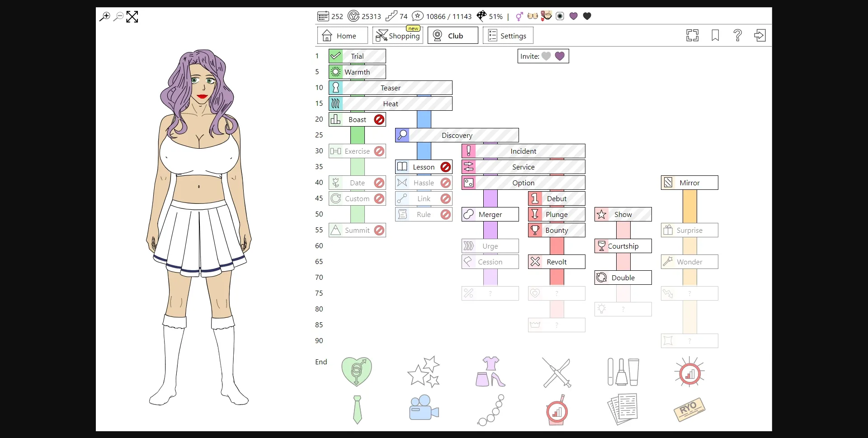Screen dimensions: 868x438
Task: Click the blocked symbol on the Boast skill
Action: coord(379,119)
